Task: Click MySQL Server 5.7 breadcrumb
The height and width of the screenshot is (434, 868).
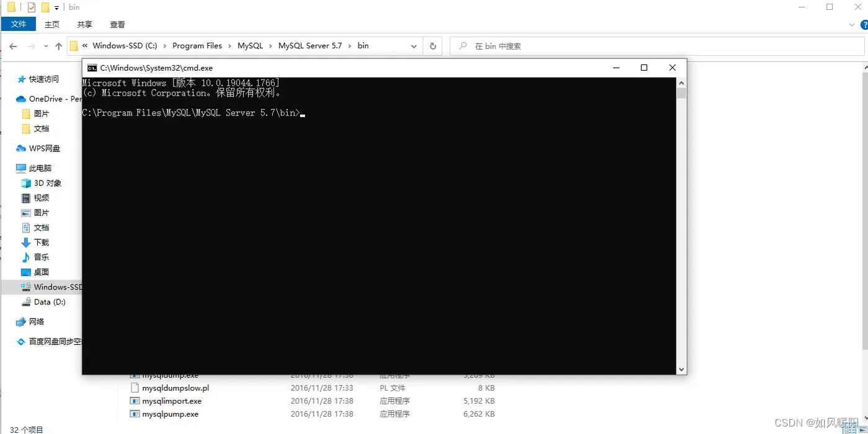Action: [x=310, y=46]
